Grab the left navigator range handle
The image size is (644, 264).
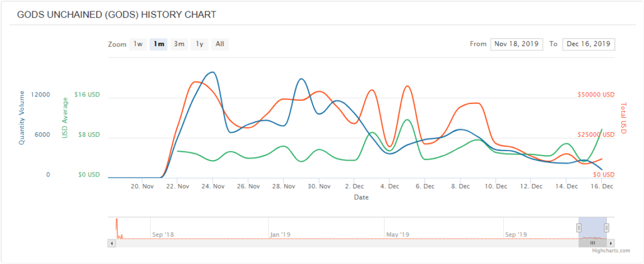(579, 227)
